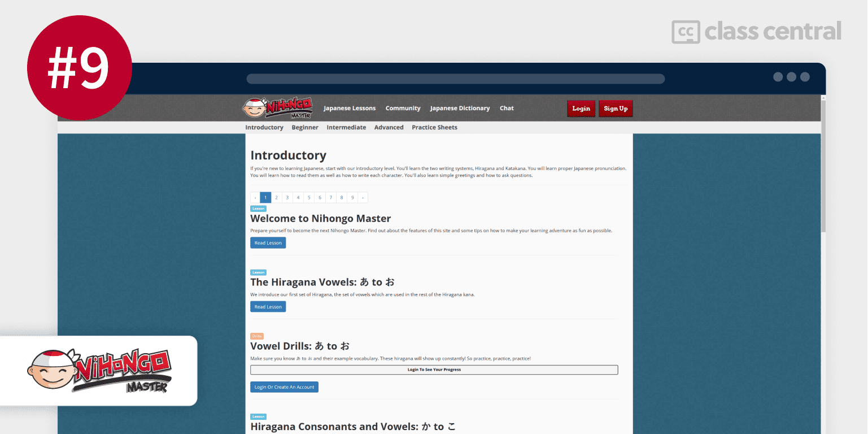Go to Japanese Dictionary
The height and width of the screenshot is (434, 868).
coord(460,108)
